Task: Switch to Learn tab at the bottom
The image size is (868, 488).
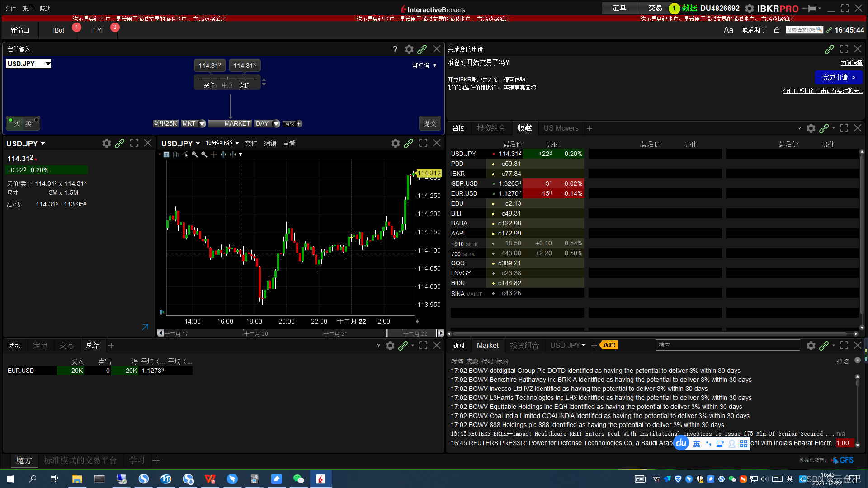Action: click(x=137, y=460)
